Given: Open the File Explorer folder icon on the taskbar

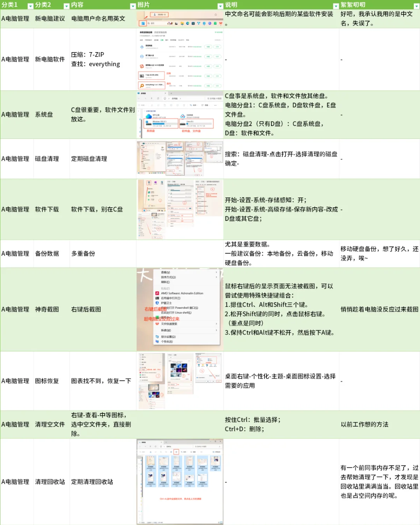Looking at the screenshot, I should pyautogui.click(x=182, y=24).
